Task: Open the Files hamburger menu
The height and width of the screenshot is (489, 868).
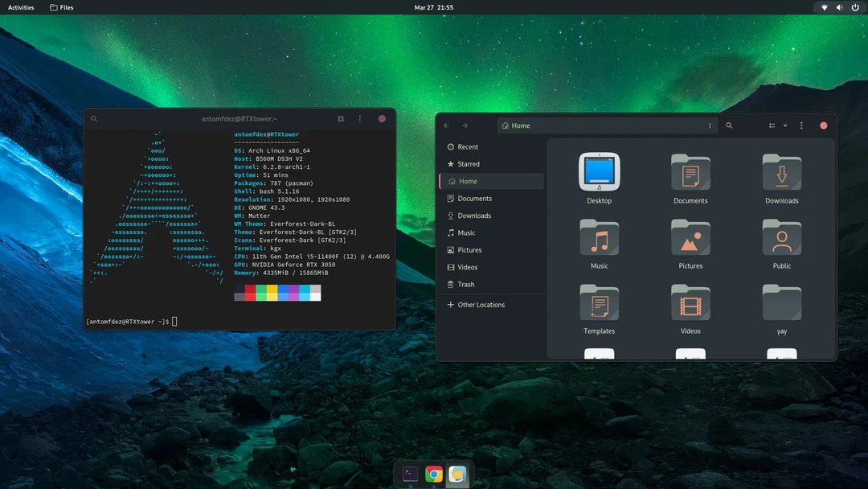Action: click(800, 125)
